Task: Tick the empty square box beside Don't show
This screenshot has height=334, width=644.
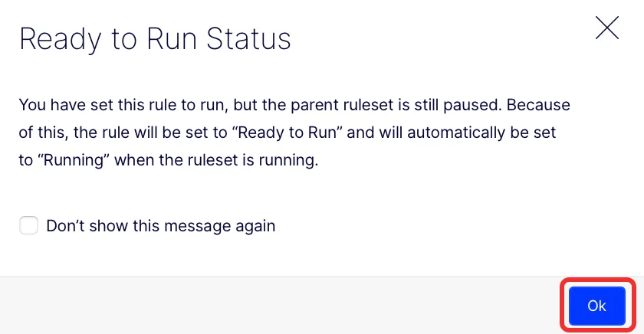Action: coord(29,225)
